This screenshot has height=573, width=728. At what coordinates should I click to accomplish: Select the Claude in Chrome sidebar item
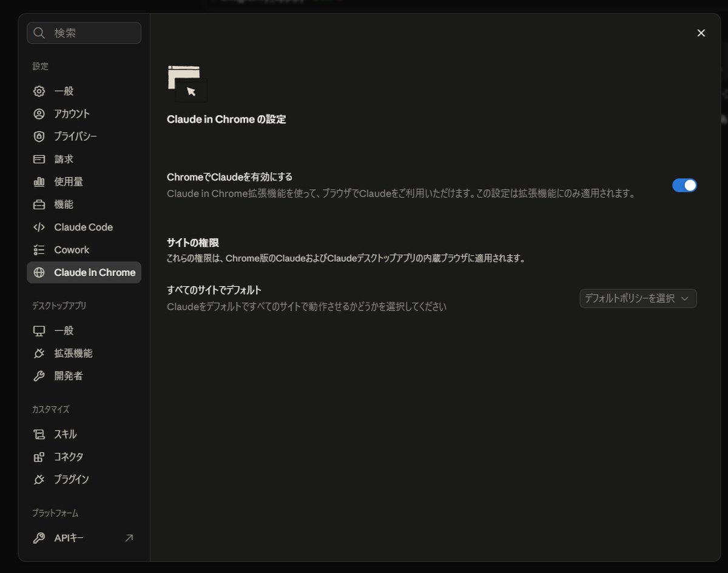point(84,272)
